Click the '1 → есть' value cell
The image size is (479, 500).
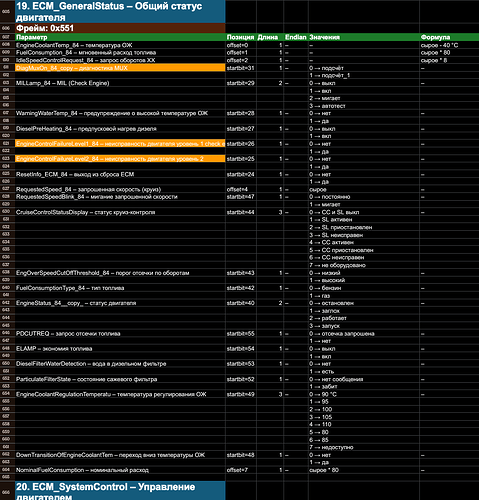tap(364, 371)
